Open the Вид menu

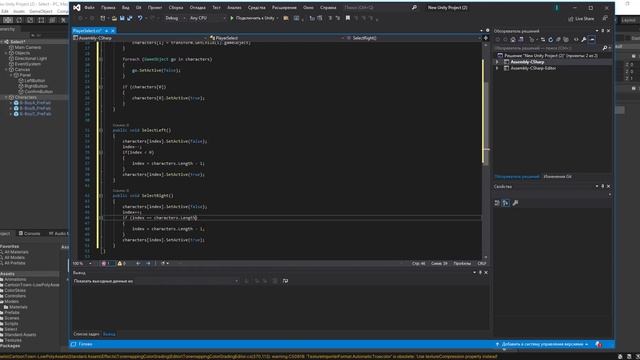click(126, 7)
